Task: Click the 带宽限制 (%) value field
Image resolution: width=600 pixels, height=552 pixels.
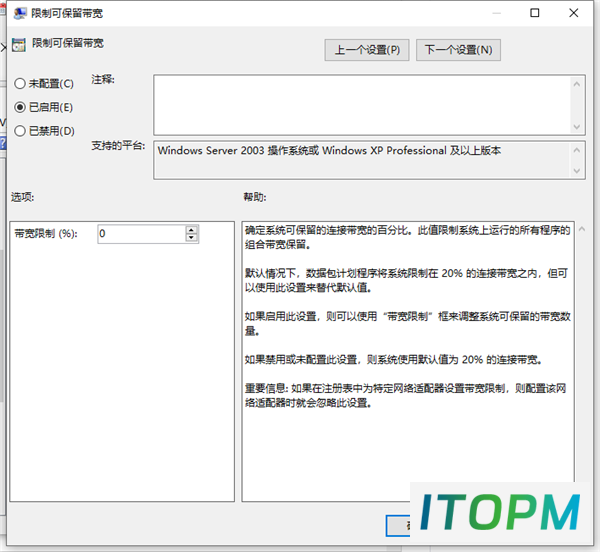Action: [142, 234]
